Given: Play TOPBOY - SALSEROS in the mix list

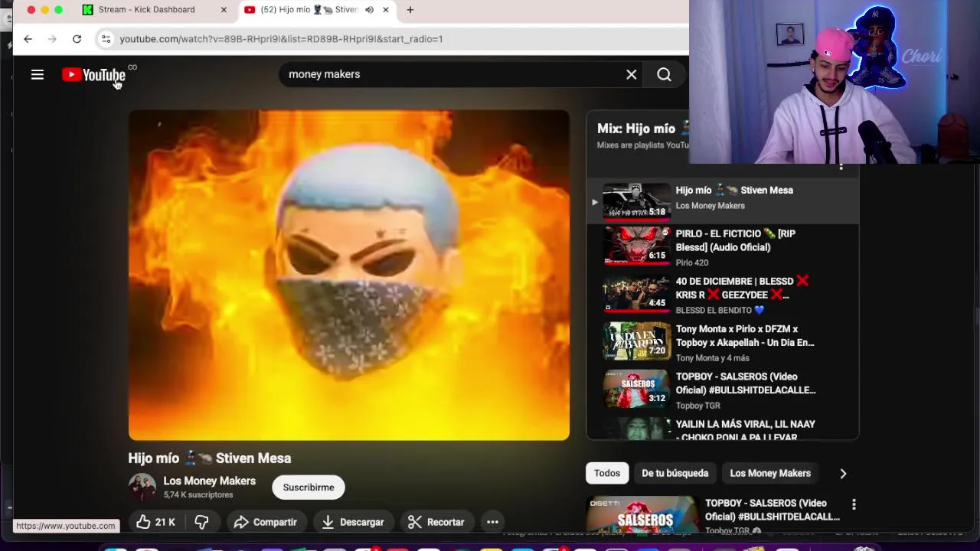Looking at the screenshot, I should [x=723, y=390].
